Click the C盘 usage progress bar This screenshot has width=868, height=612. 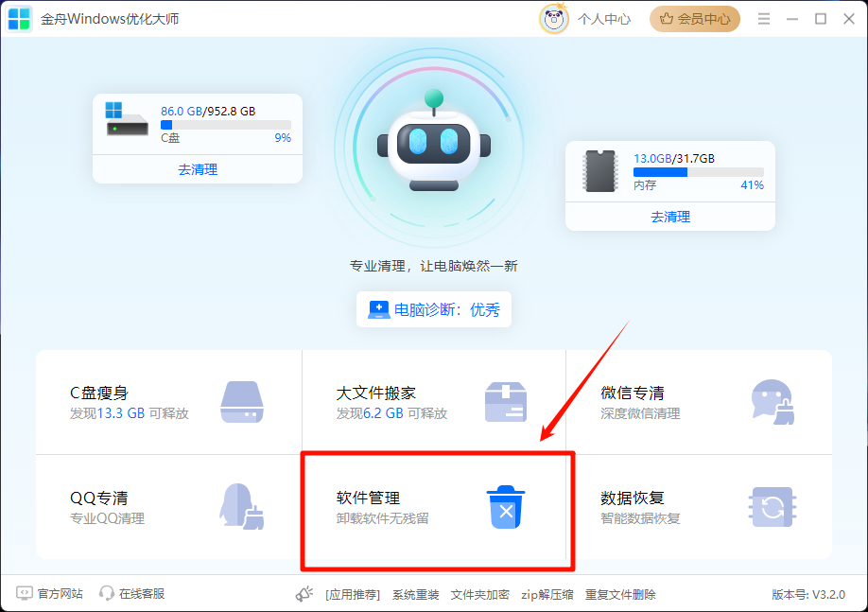tap(226, 125)
